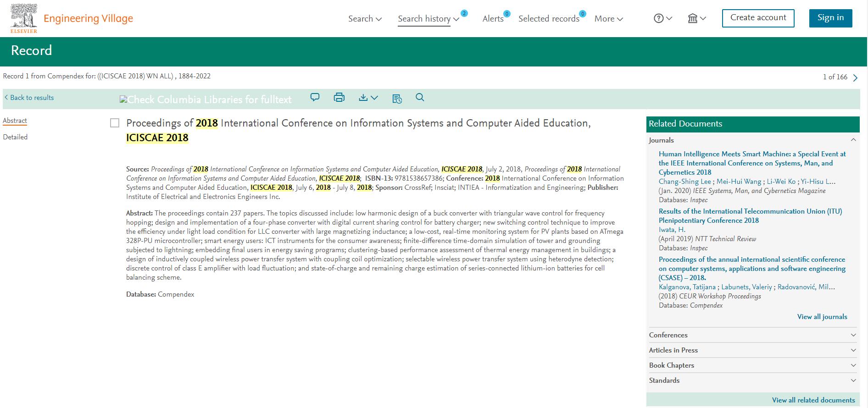Select the record checkbox beside title
The image size is (868, 408).
tap(115, 123)
